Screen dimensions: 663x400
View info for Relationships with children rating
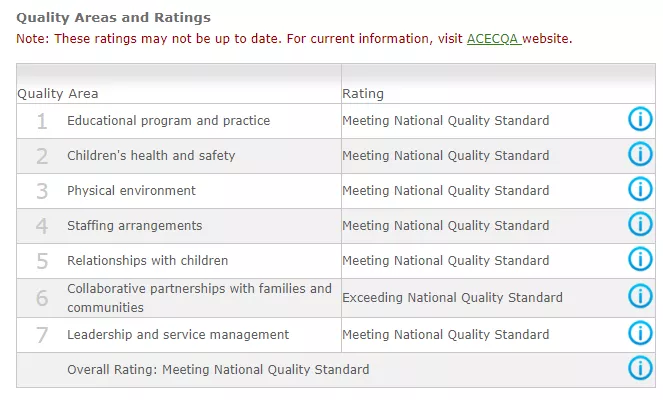pos(640,259)
